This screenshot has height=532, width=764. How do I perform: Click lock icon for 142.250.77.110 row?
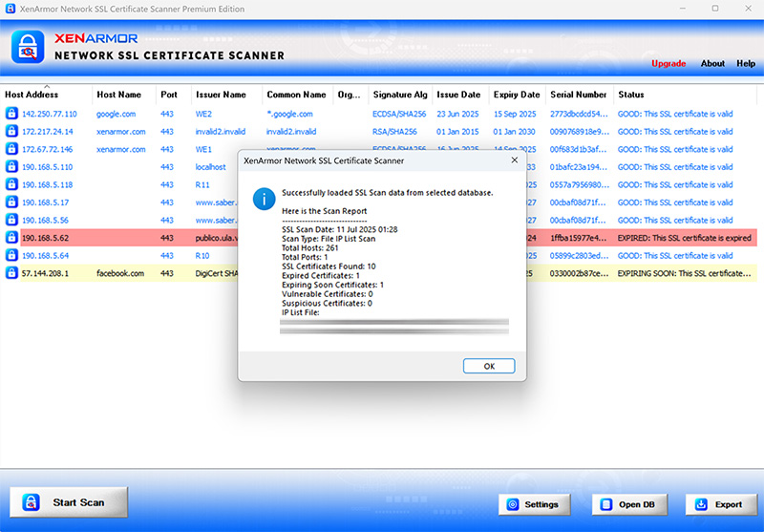11,114
